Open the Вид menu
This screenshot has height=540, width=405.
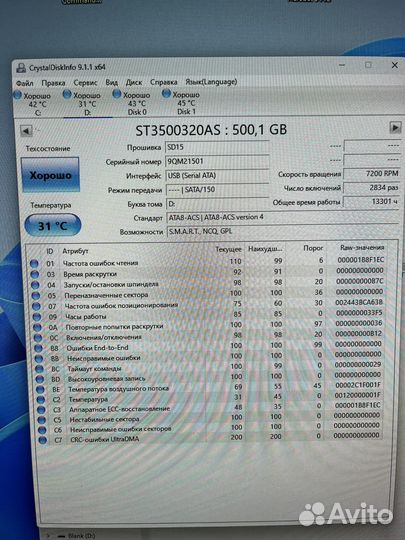[x=111, y=82]
